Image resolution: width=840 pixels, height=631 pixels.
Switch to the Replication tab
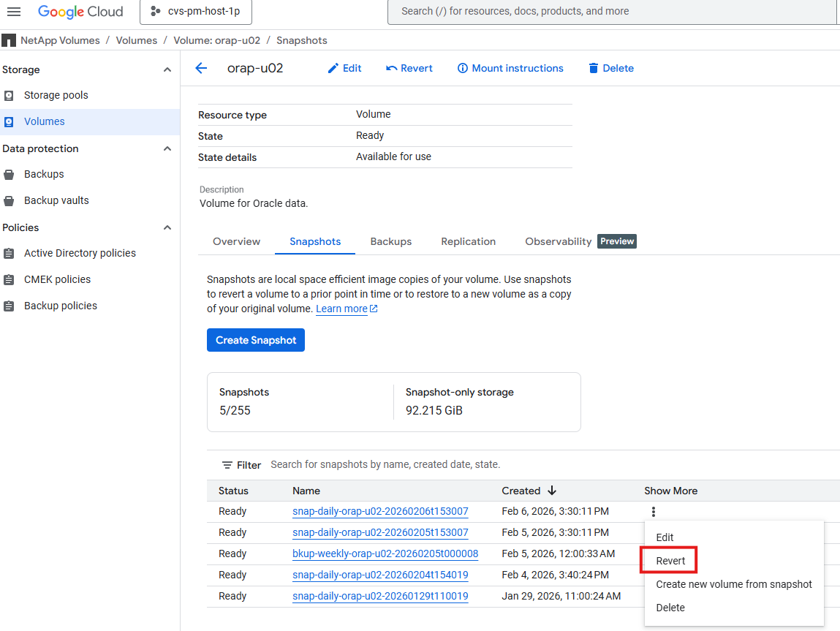pos(468,241)
